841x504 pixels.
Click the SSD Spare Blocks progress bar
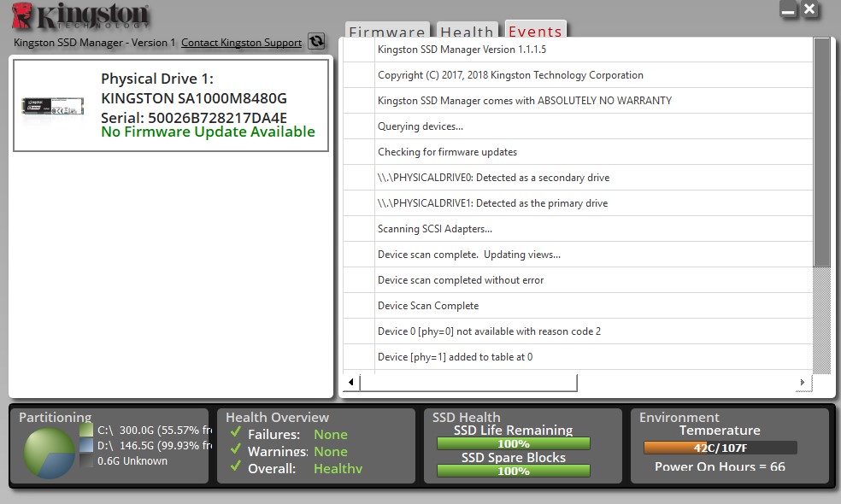click(x=514, y=471)
